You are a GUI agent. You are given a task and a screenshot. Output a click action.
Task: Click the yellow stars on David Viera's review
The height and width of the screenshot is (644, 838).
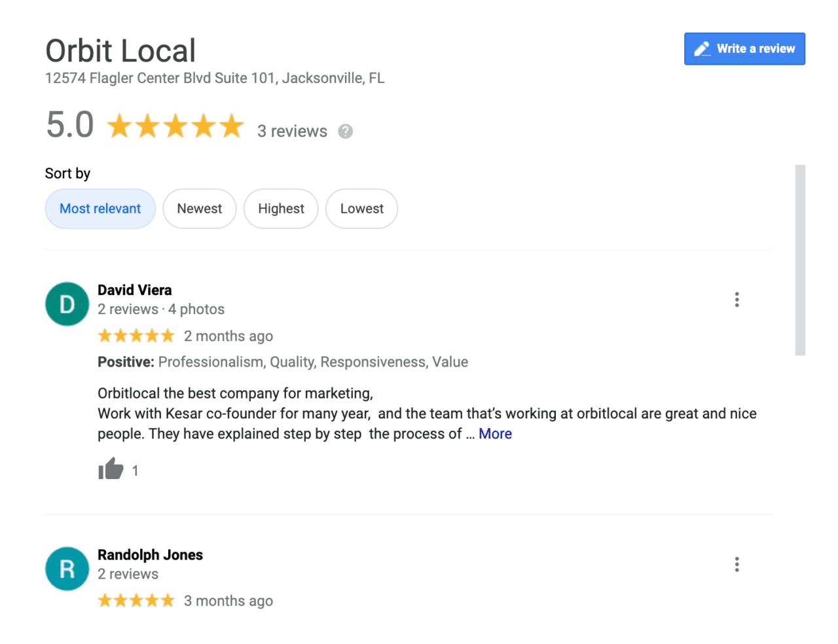coord(136,335)
